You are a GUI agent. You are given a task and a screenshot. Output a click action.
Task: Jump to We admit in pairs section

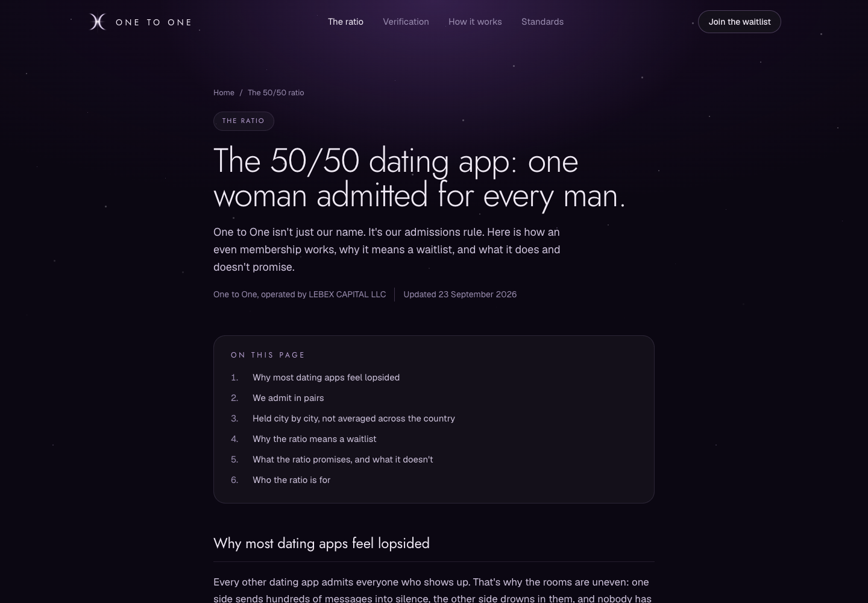[288, 398]
